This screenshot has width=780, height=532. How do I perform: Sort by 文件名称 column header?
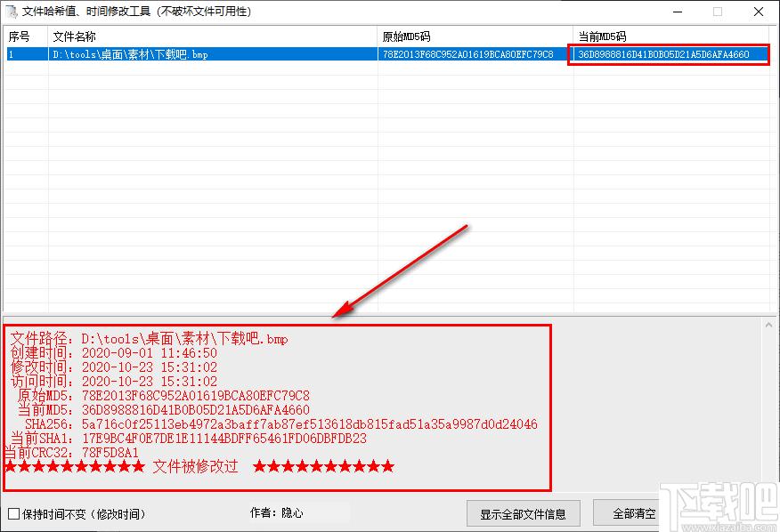[213, 36]
